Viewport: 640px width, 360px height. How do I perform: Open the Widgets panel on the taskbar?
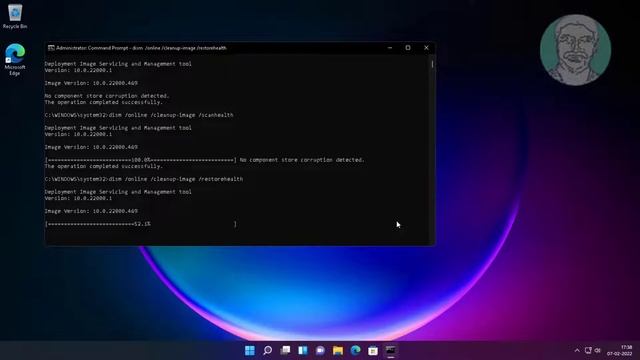(303, 350)
